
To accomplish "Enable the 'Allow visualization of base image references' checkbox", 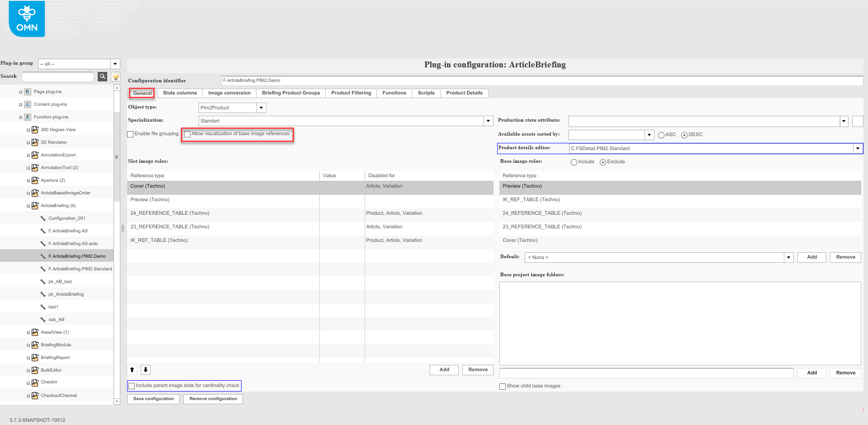I will coord(187,134).
